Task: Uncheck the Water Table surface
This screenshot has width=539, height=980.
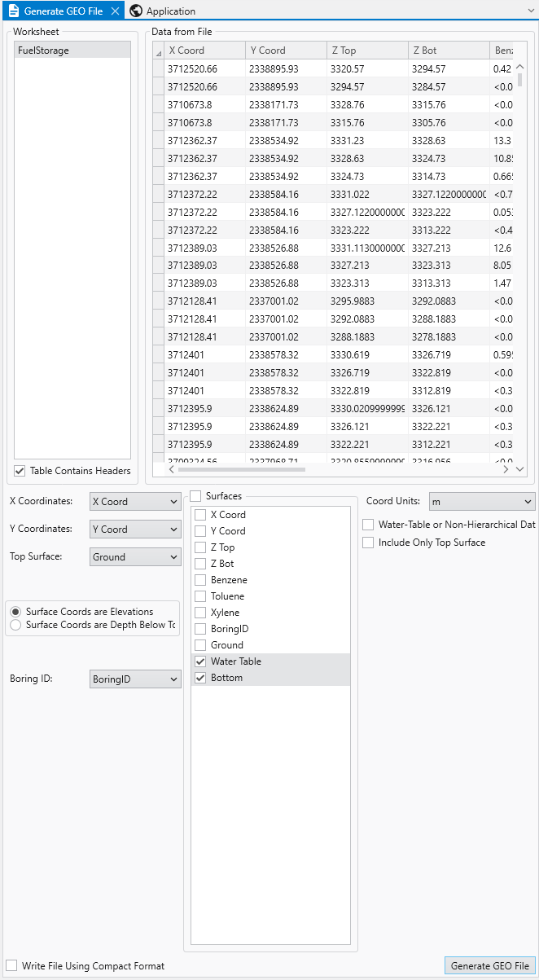Action: click(x=200, y=661)
